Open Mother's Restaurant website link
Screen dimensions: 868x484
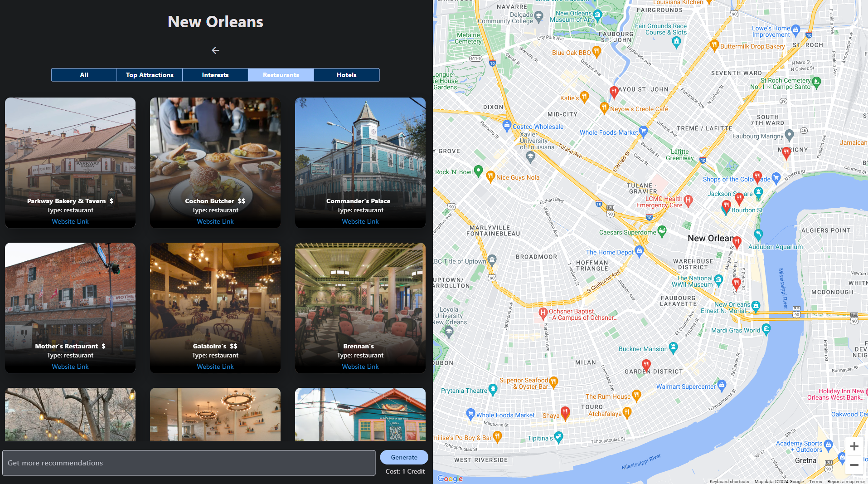click(x=70, y=367)
